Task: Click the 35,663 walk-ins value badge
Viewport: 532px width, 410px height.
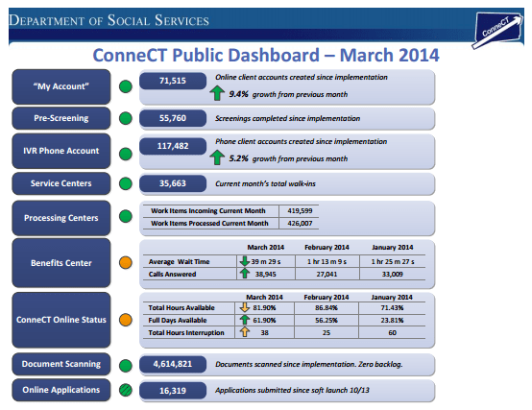Action: (173, 183)
